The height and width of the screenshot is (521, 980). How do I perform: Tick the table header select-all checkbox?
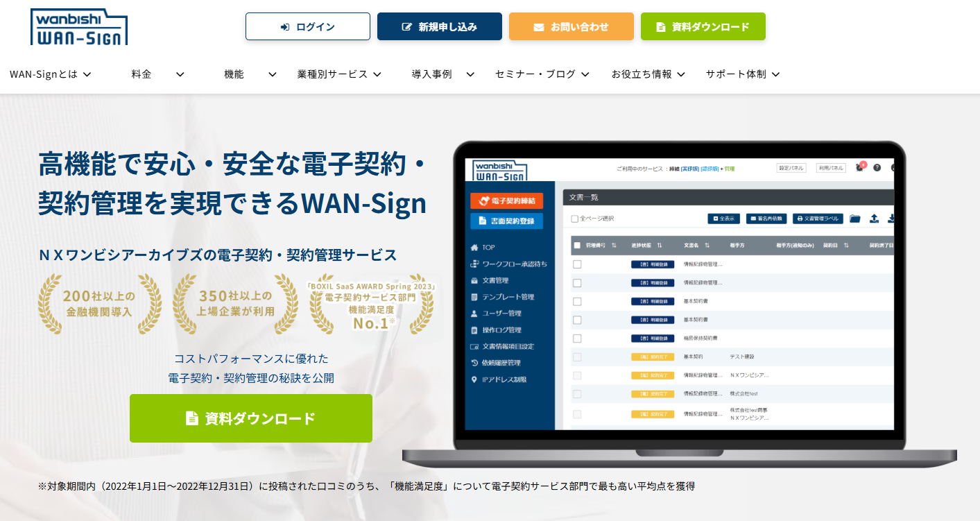tap(577, 246)
